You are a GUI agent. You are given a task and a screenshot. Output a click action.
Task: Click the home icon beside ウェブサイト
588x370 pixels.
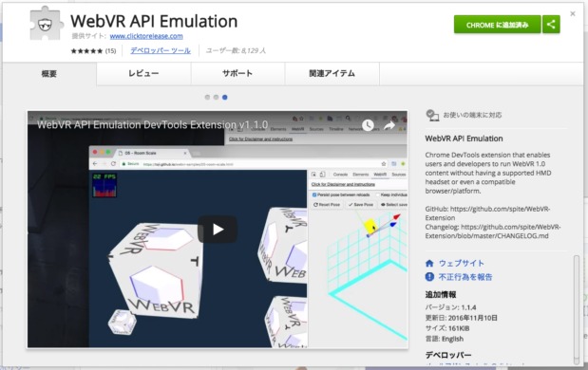coord(429,264)
